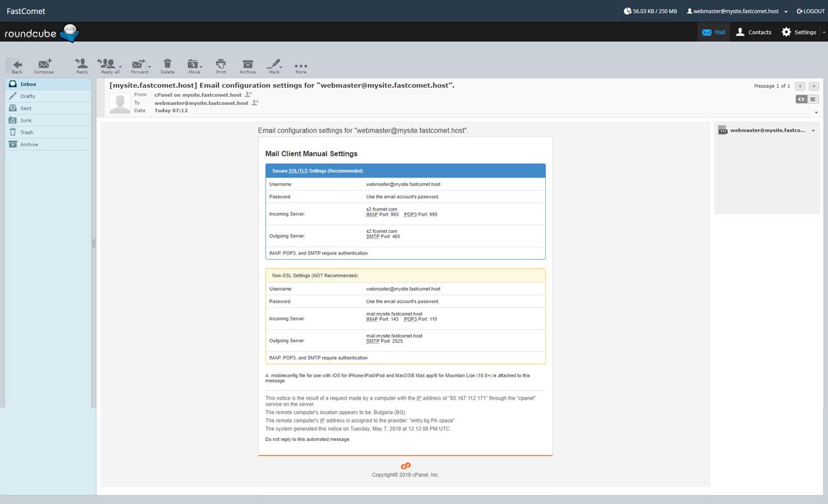This screenshot has height=504, width=828.
Task: Open the Drafts folder in the sidebar
Action: [28, 95]
